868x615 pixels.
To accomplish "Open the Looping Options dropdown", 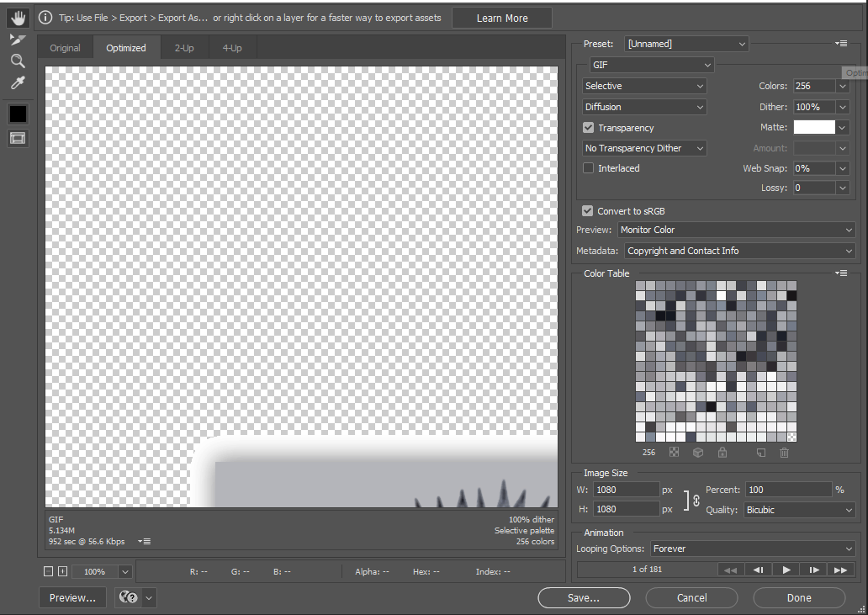I will coord(753,548).
